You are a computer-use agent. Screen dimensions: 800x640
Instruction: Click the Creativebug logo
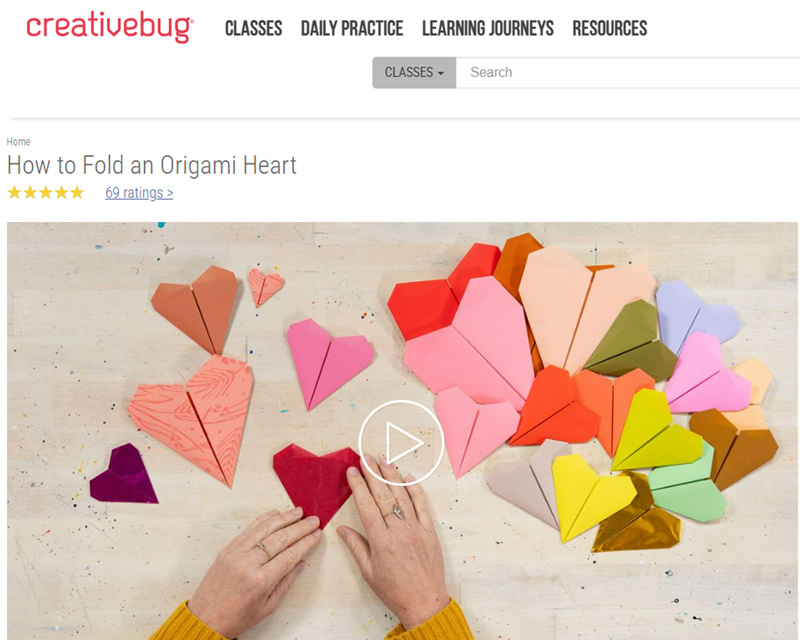110,28
